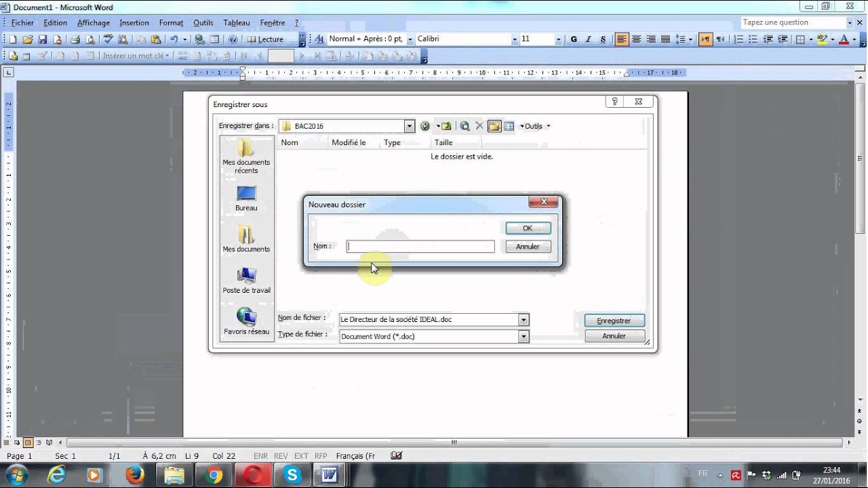
Task: Toggle justify paragraph alignment
Action: point(665,39)
